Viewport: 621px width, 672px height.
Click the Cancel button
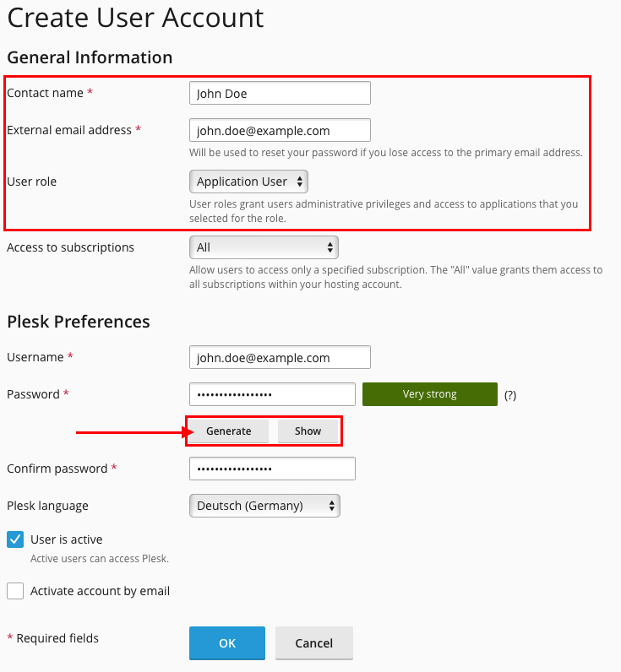(x=313, y=643)
